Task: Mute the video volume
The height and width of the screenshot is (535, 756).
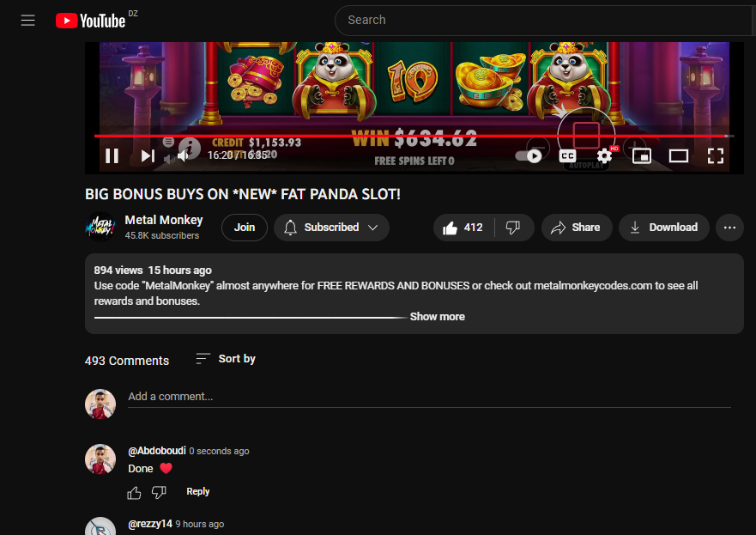Action: (x=184, y=155)
